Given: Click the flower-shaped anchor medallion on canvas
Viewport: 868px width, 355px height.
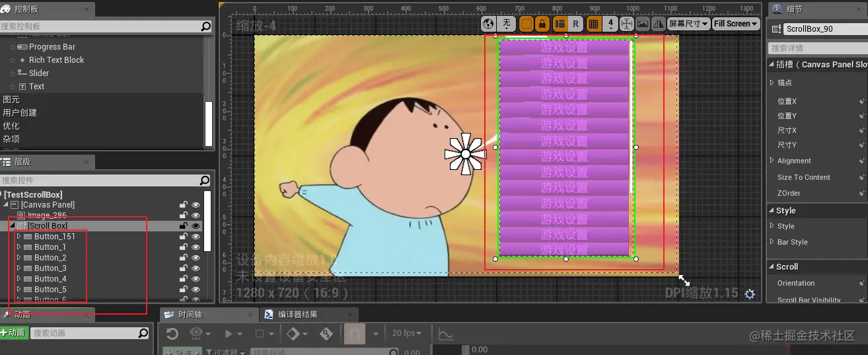Looking at the screenshot, I should pyautogui.click(x=465, y=154).
